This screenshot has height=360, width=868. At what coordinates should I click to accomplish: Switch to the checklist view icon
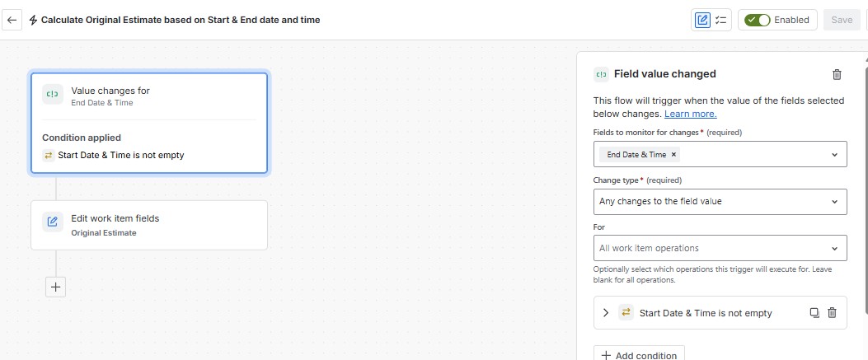click(x=720, y=20)
